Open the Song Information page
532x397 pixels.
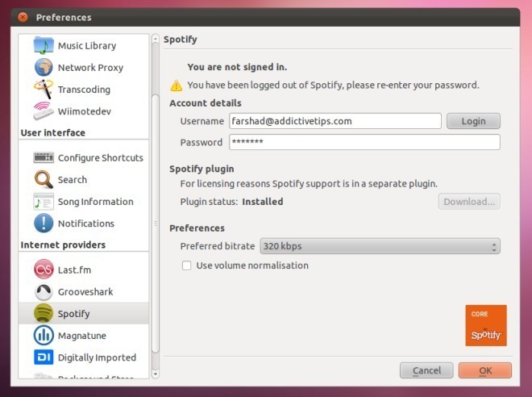click(95, 202)
